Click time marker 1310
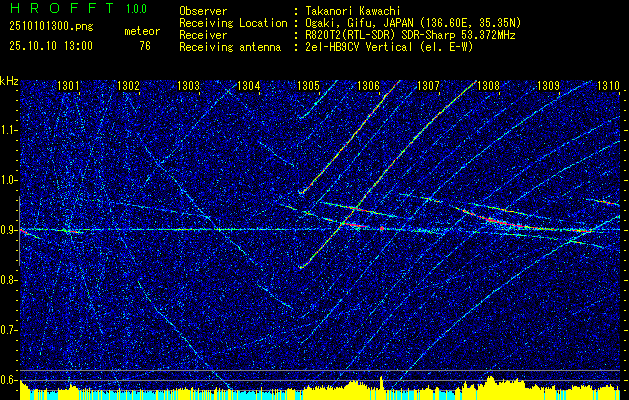Image resolution: width=629 pixels, height=400 pixels. pos(608,85)
